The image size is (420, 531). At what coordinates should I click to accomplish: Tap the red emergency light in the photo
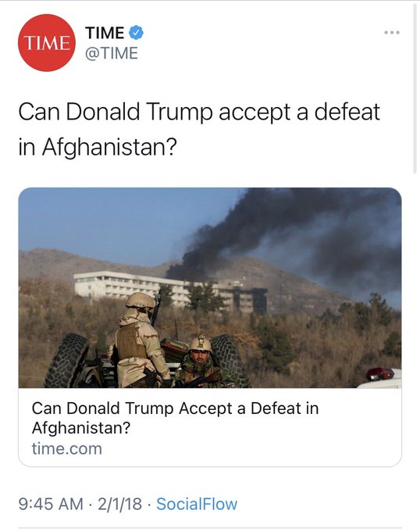380,374
